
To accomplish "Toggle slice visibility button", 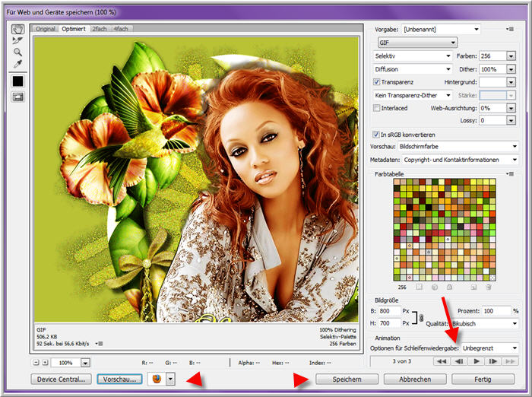I will 17,97.
